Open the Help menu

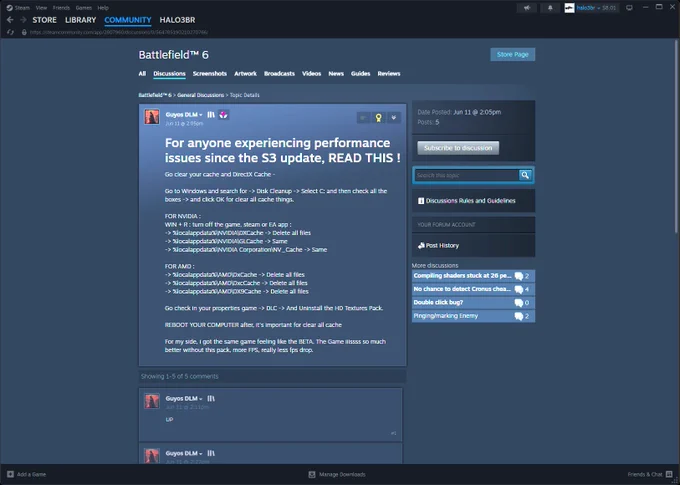click(103, 8)
